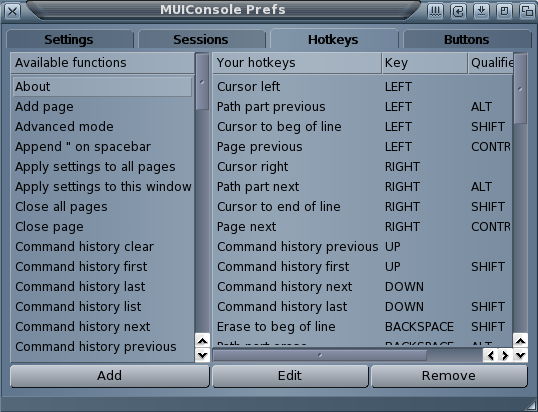Click down arrow of Available functions scrollbar
Screen dimensions: 538x412
[202, 355]
